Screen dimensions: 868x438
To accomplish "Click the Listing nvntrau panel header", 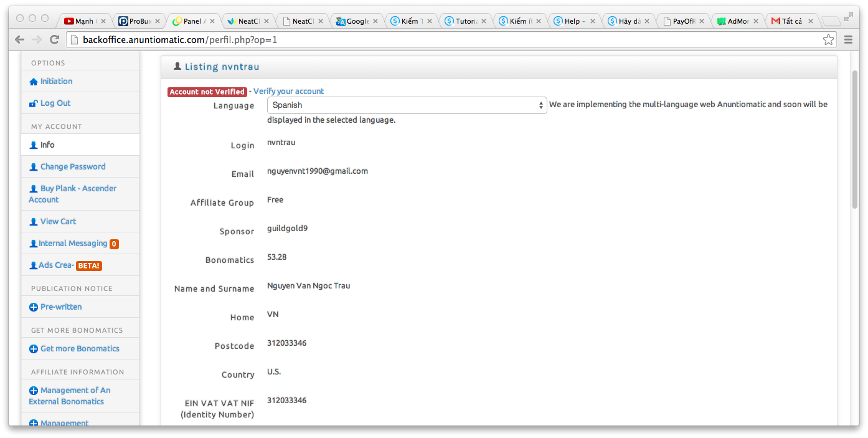I will point(499,67).
